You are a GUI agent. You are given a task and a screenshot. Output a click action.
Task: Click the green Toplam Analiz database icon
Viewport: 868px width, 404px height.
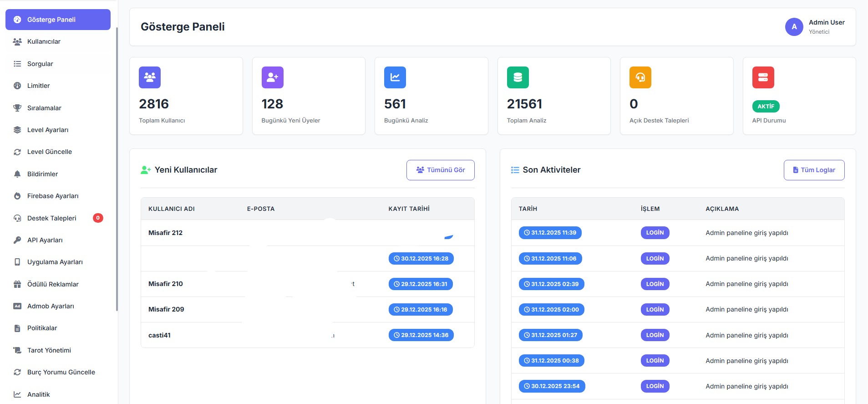click(518, 77)
